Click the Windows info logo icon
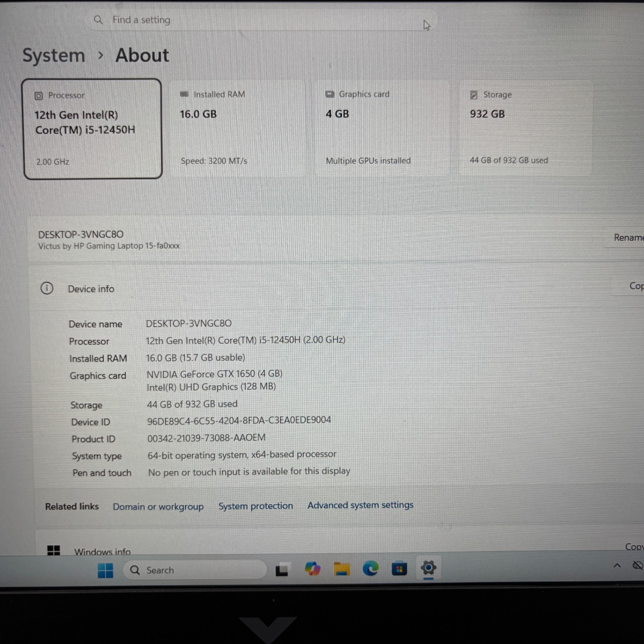644x644 pixels. coord(54,550)
